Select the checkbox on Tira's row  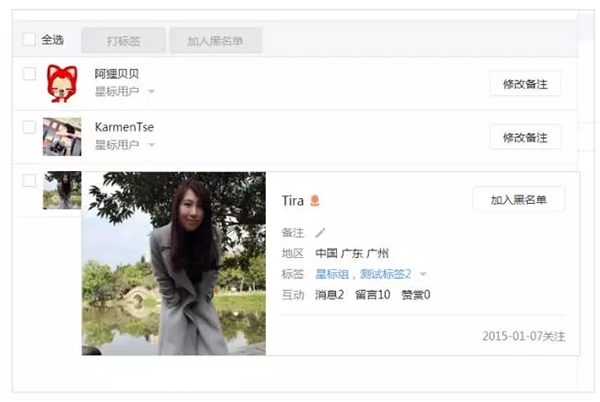coord(29,181)
